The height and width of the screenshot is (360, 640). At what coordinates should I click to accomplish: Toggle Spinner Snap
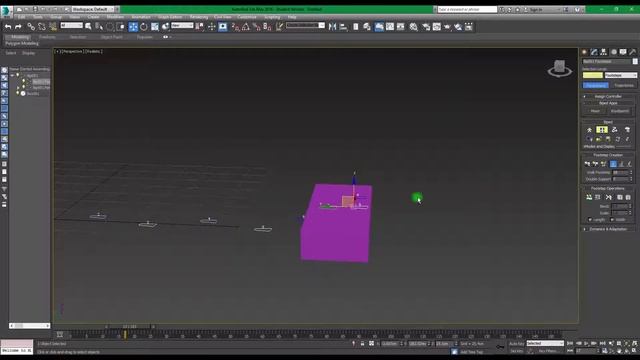267,27
